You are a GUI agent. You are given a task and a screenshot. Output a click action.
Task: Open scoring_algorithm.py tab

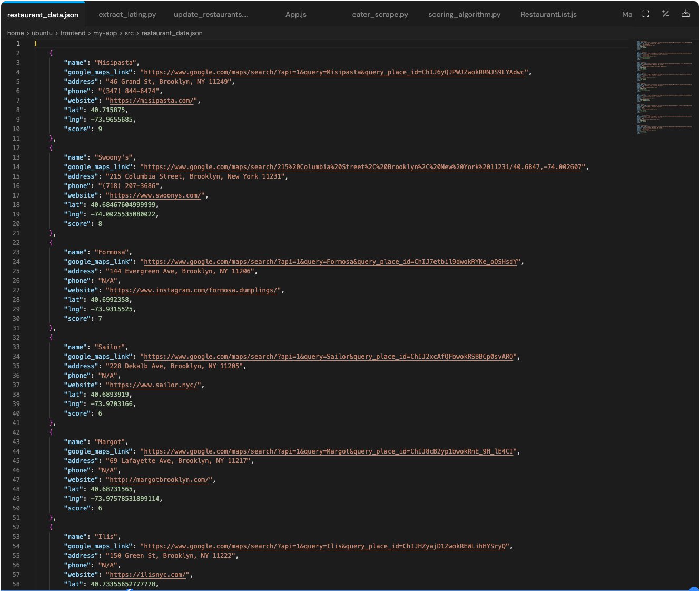[x=465, y=15]
